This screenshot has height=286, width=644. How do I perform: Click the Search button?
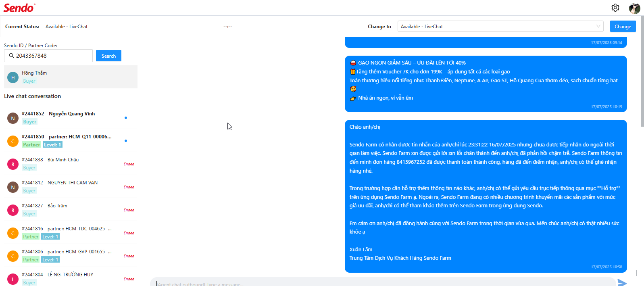coord(108,56)
